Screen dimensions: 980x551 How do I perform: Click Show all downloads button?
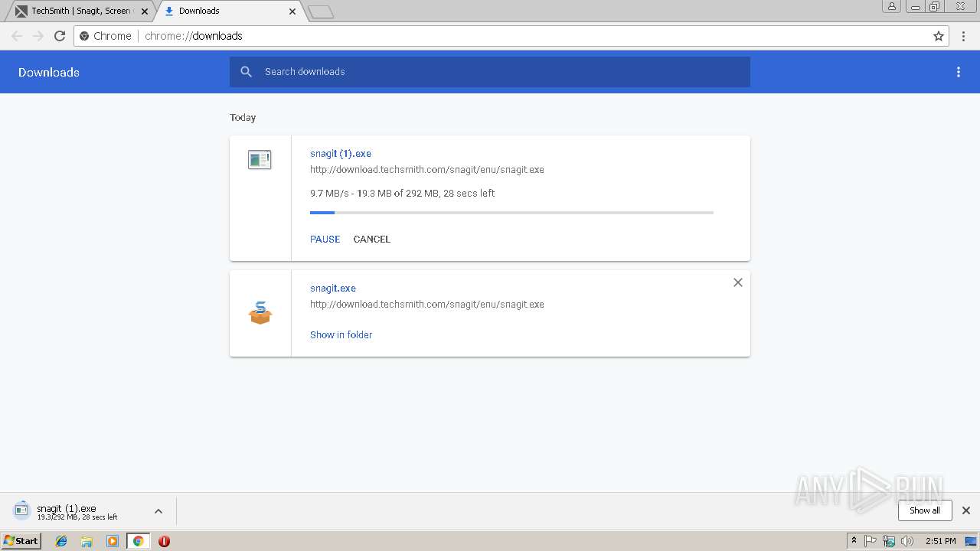(x=925, y=510)
